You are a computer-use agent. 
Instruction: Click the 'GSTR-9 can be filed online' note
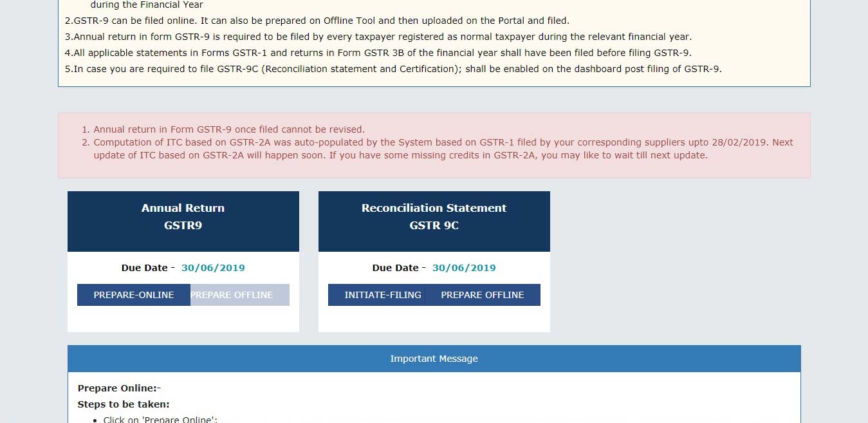coord(321,21)
